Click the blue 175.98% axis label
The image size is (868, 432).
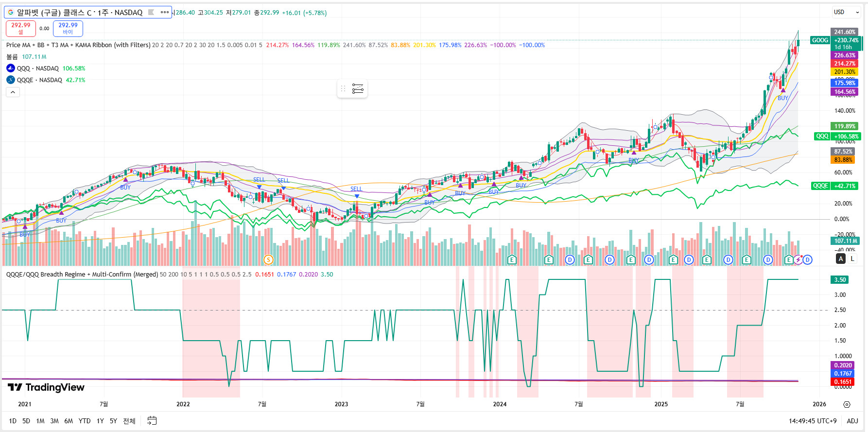845,83
